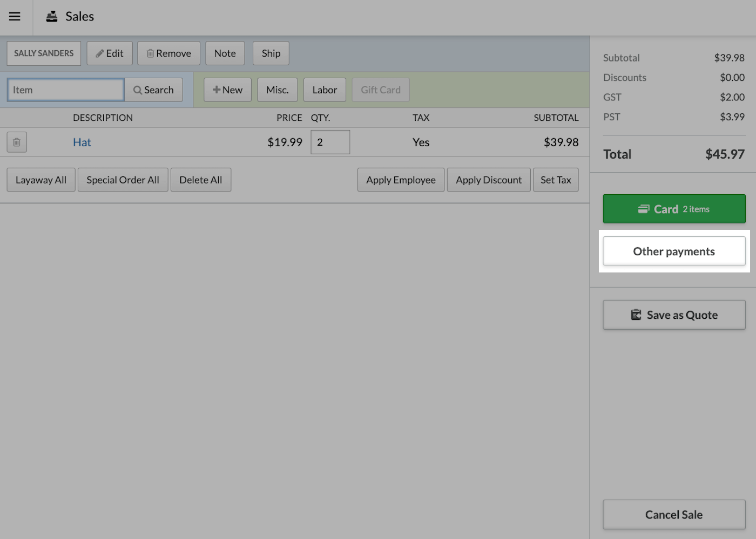This screenshot has width=756, height=539.
Task: Click the DESCRIPTION column header
Action: coord(103,118)
